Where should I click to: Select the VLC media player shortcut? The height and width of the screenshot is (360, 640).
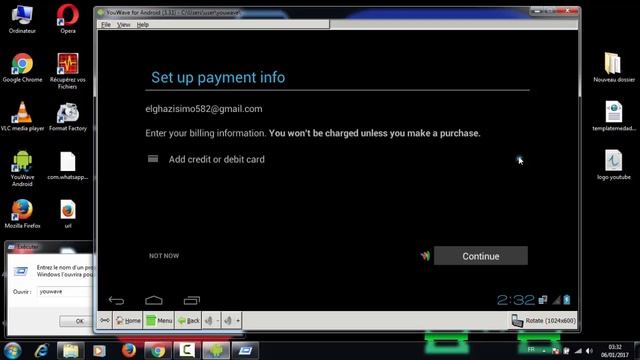(x=22, y=116)
